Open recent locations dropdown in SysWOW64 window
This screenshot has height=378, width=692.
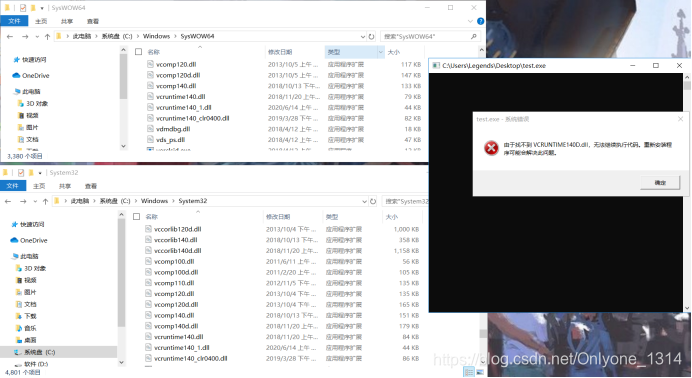[x=37, y=37]
